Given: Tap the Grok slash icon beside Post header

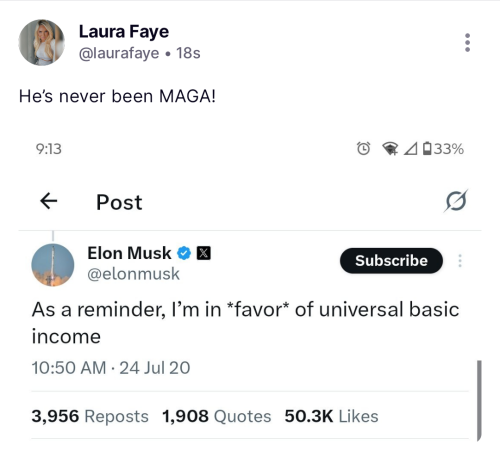Looking at the screenshot, I should 456,201.
